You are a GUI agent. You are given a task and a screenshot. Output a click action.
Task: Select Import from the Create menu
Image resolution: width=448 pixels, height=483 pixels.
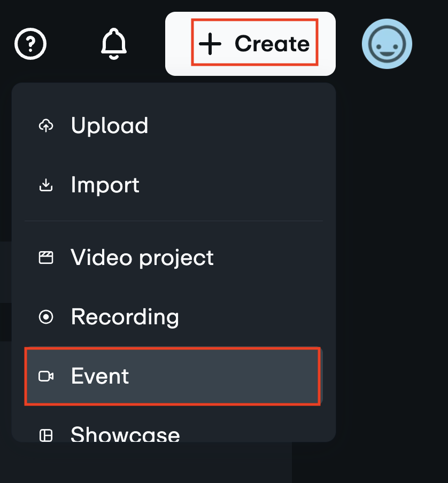pos(105,185)
